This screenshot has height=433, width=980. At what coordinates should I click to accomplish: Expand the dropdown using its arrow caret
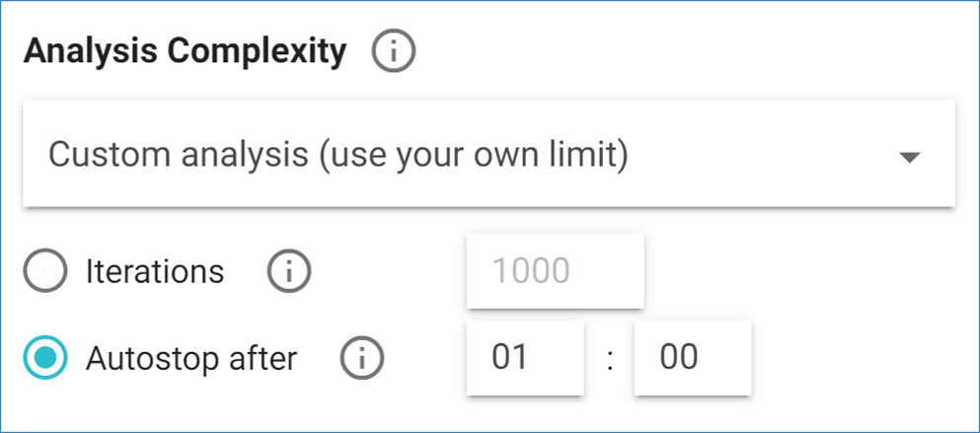[x=910, y=157]
